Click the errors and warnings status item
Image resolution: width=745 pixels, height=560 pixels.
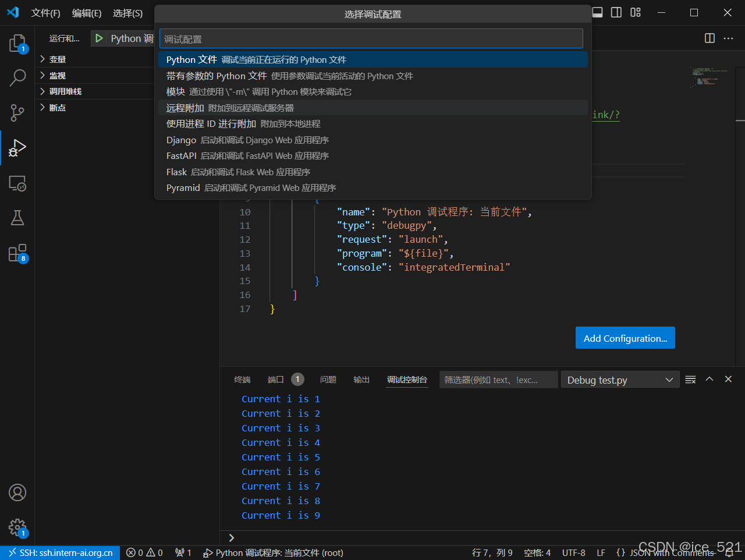click(x=144, y=553)
